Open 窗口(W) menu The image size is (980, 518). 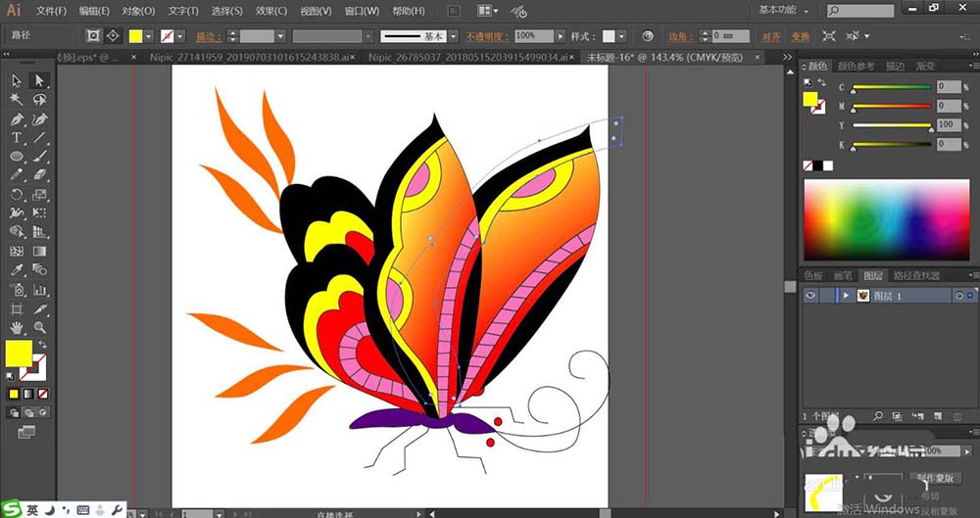[362, 11]
